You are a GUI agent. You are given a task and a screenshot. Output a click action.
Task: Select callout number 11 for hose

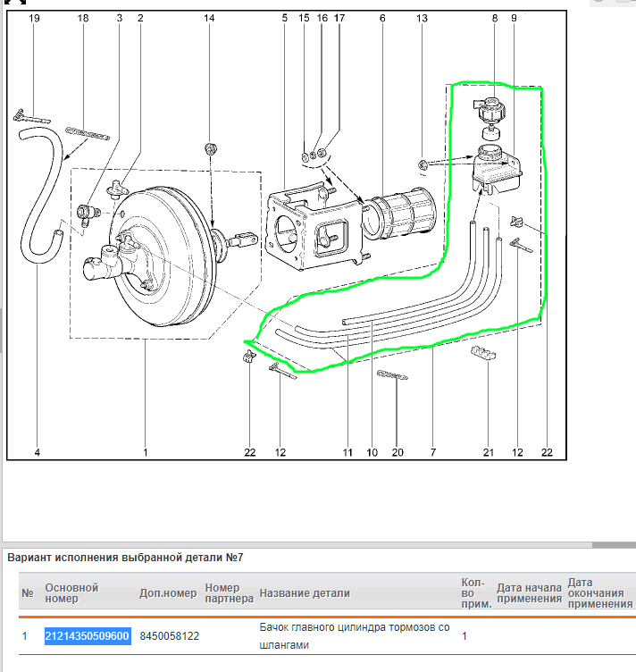(x=347, y=452)
